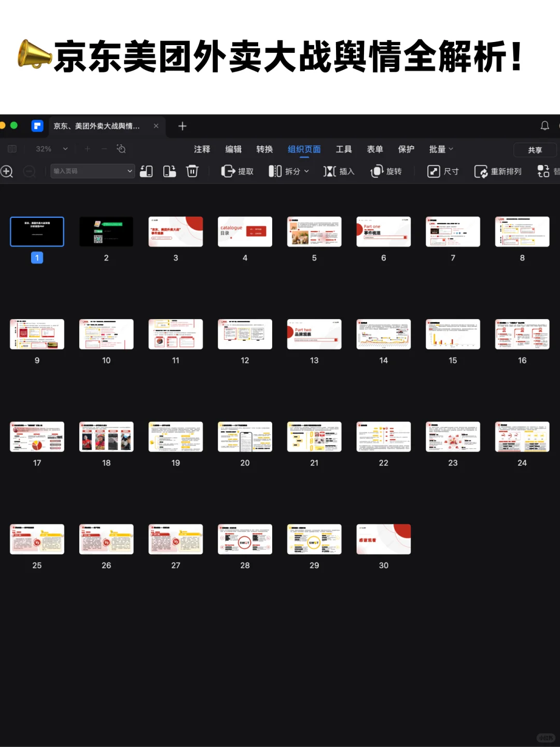Click the magnifier zoom-in icon
The height and width of the screenshot is (747, 560).
[7, 171]
